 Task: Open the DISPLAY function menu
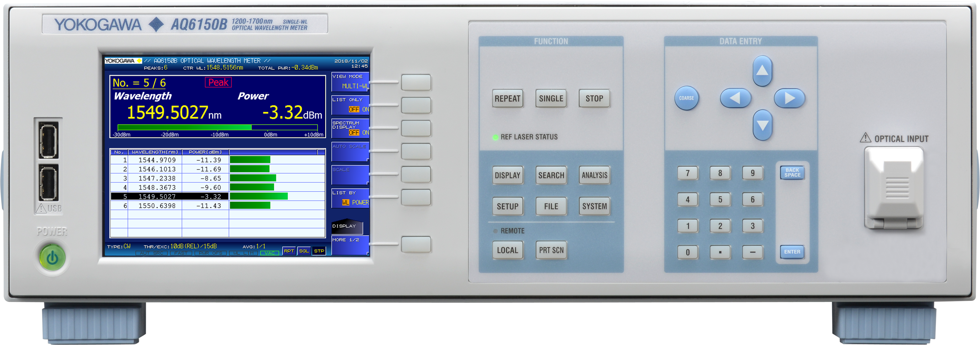click(x=507, y=175)
